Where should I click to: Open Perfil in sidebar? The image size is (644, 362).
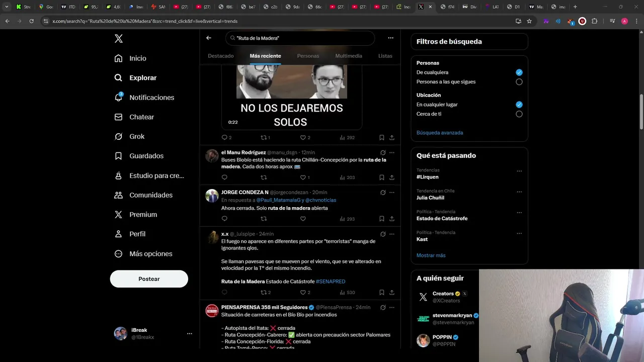tap(130, 234)
